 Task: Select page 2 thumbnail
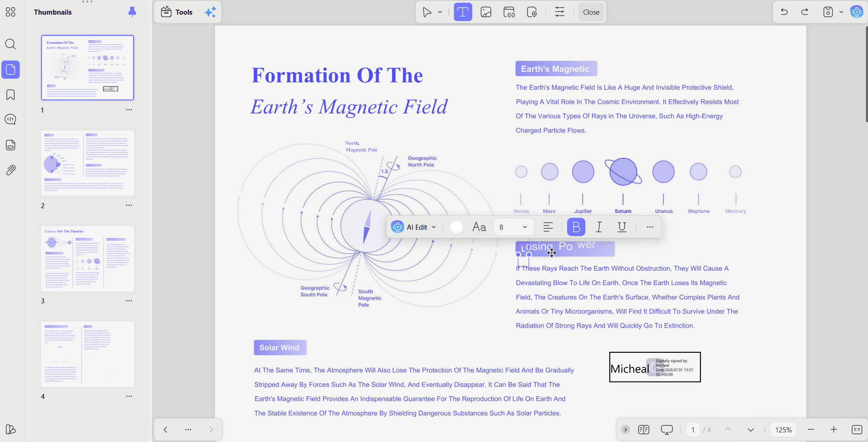pyautogui.click(x=87, y=163)
